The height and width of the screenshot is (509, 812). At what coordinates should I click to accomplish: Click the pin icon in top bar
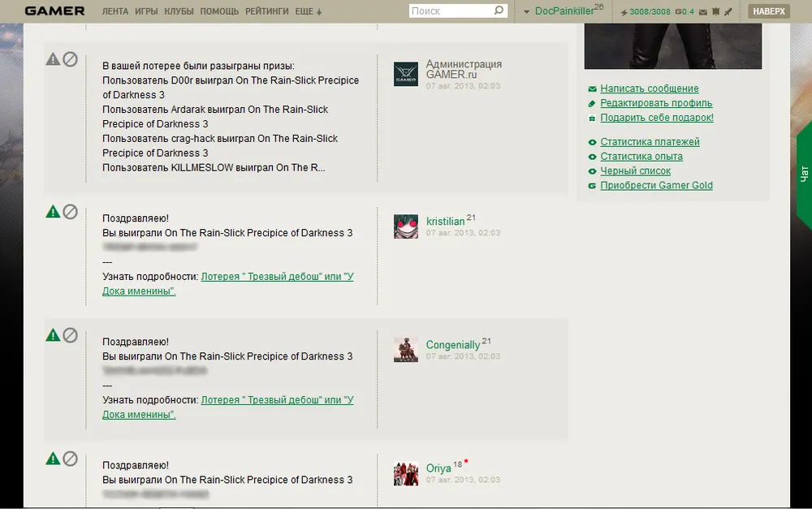[x=728, y=11]
